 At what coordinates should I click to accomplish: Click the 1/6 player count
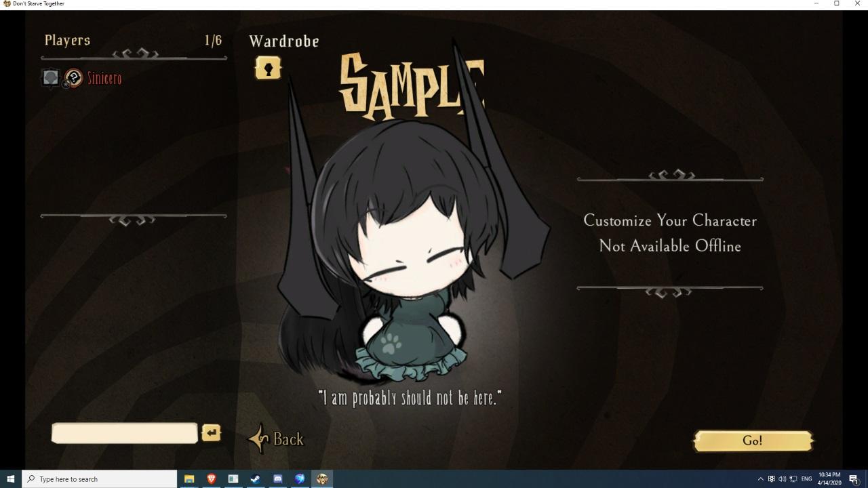point(213,41)
